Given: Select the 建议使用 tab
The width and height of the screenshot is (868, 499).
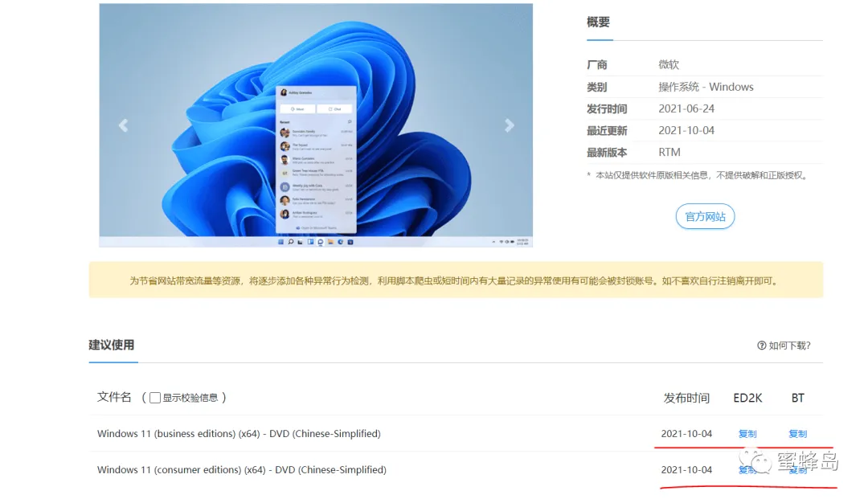Looking at the screenshot, I should pyautogui.click(x=112, y=346).
